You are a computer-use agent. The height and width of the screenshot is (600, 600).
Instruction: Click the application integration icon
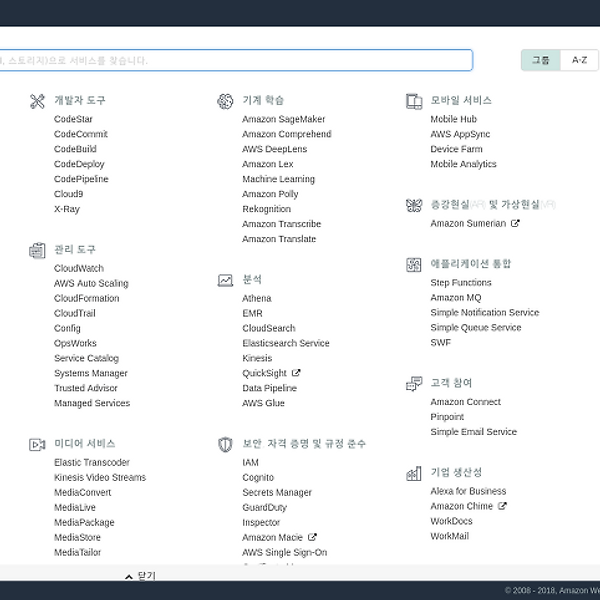(414, 265)
